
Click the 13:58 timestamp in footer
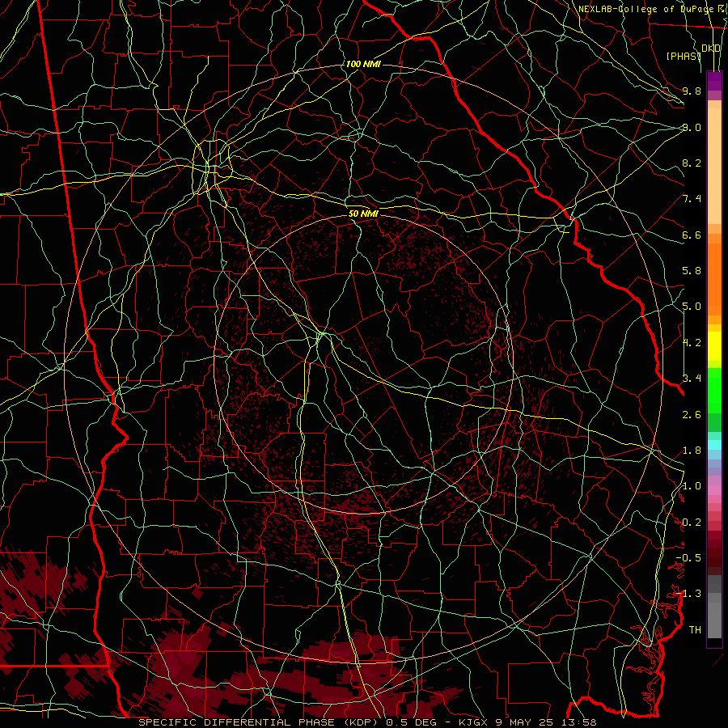click(x=580, y=722)
